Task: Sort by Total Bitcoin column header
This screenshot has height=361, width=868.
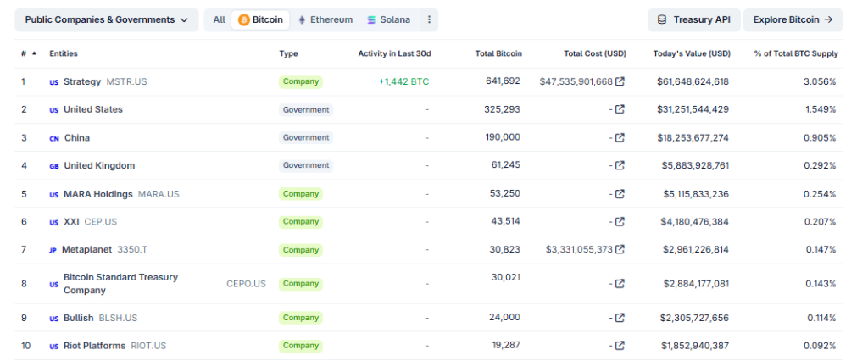Action: pyautogui.click(x=498, y=53)
